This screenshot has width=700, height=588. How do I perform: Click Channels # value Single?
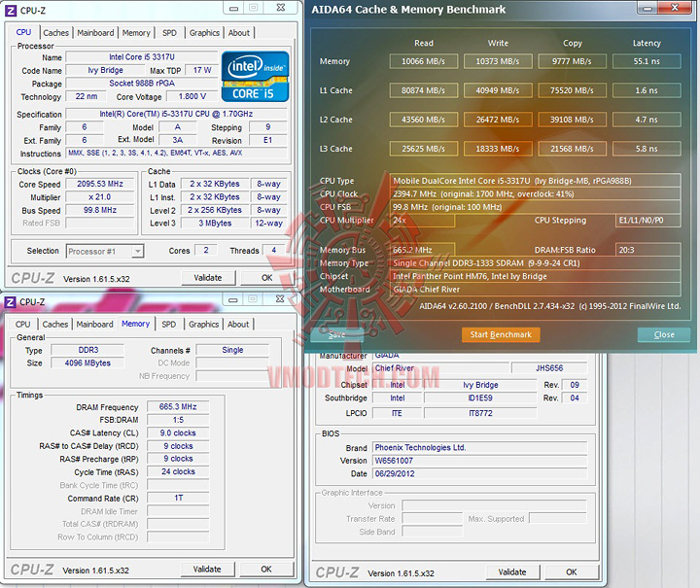click(232, 350)
